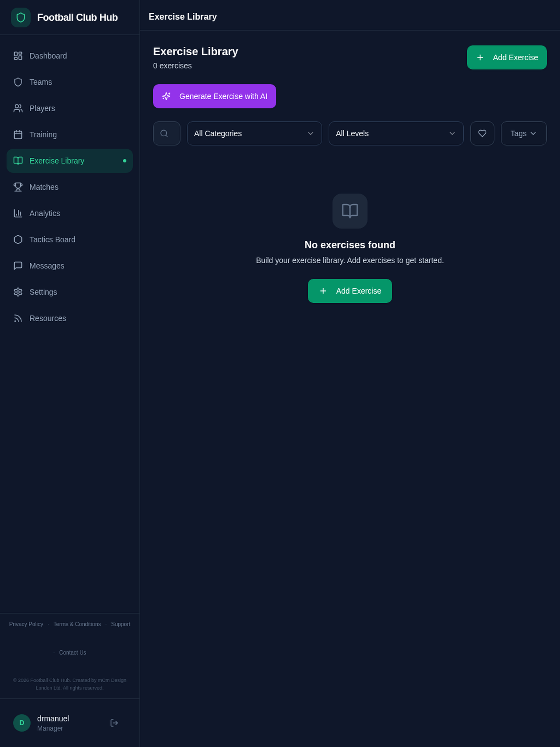560x747 pixels.
Task: Click the Tactics Board hexagon icon
Action: click(18, 239)
